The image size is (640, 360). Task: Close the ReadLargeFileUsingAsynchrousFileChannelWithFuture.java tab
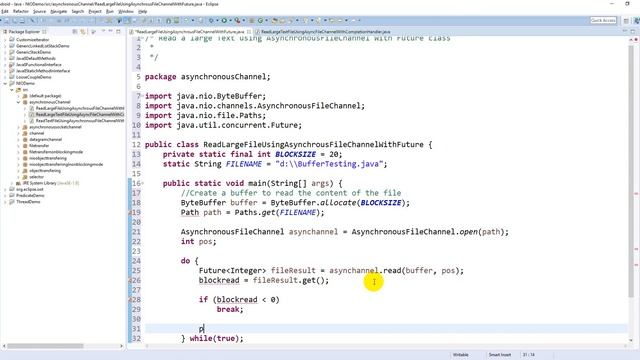pos(249,31)
